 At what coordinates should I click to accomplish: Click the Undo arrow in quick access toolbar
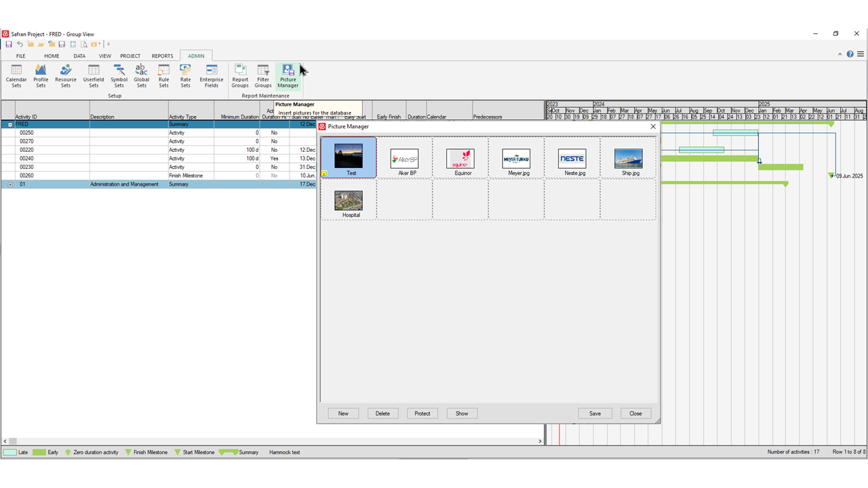tap(20, 44)
